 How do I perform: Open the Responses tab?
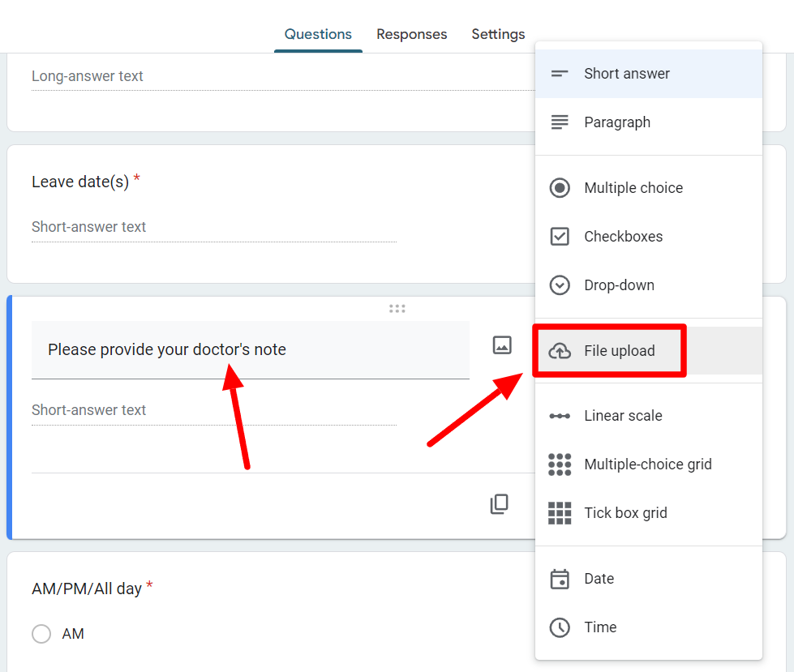click(x=412, y=34)
